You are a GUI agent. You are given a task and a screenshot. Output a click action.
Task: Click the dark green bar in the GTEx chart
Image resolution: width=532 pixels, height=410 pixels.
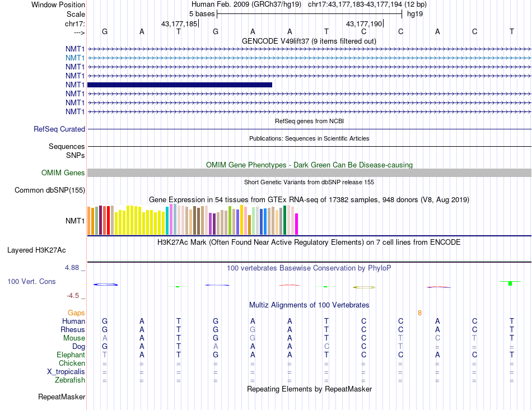coord(284,220)
